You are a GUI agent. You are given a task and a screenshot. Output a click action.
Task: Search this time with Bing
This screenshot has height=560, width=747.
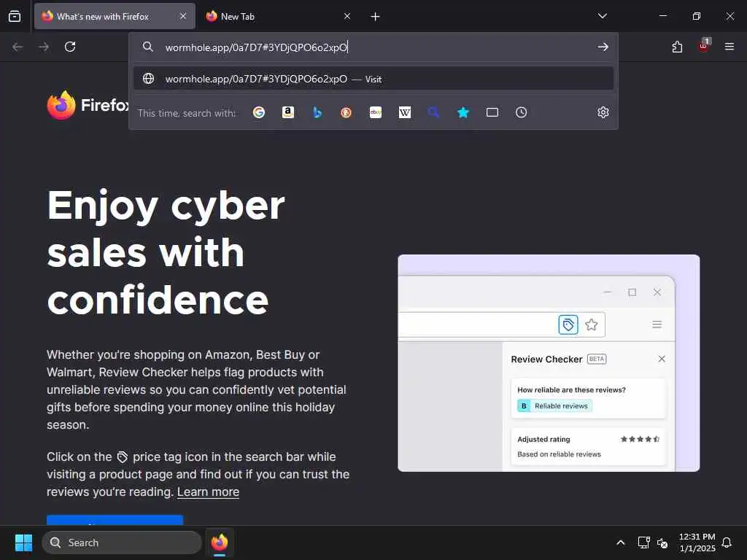point(317,112)
